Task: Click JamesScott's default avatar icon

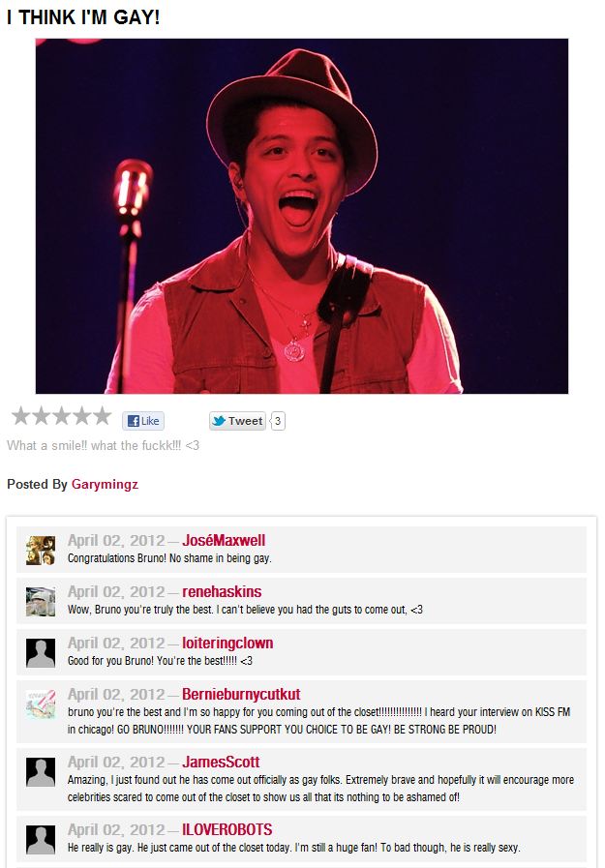Action: 40,769
